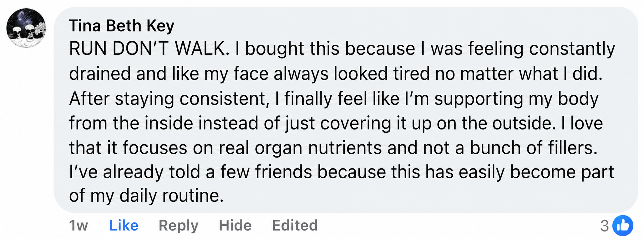
Task: Click the line starting "drained and like"
Action: tap(336, 74)
